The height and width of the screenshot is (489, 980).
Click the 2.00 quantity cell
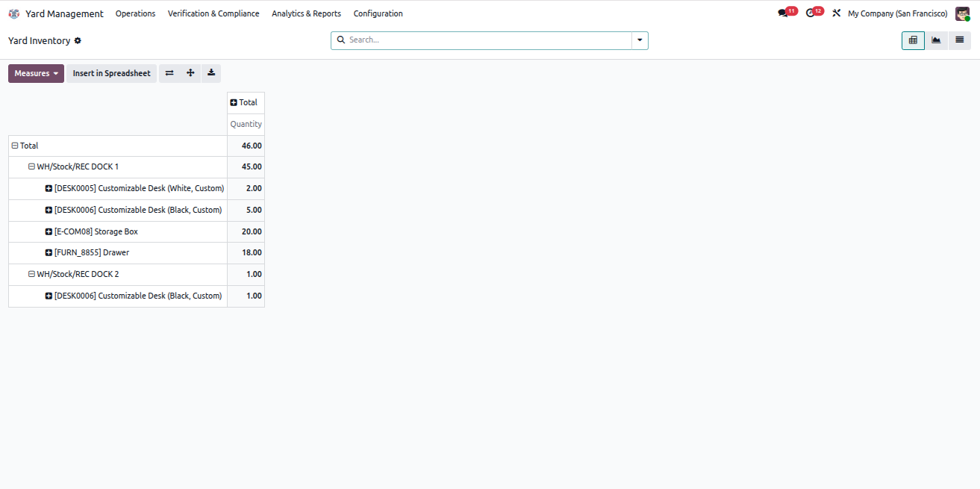coord(246,188)
